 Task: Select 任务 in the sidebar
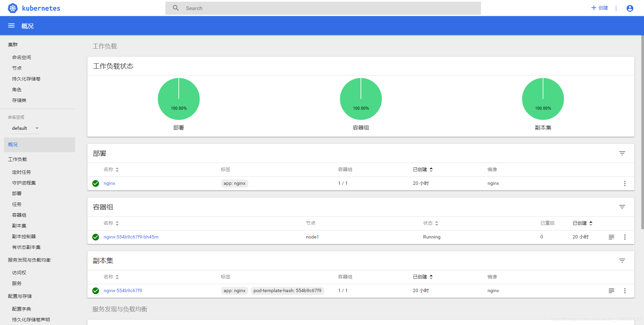[x=17, y=204]
